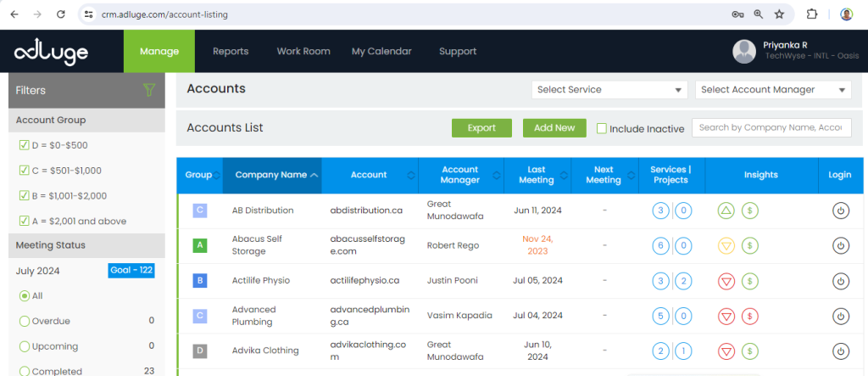
Task: Go to the My Calendar tab
Action: coord(381,51)
